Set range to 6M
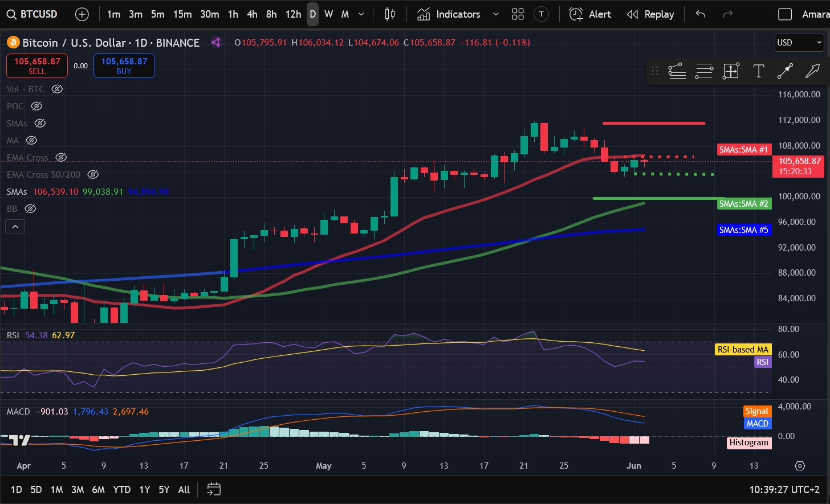 [x=98, y=489]
